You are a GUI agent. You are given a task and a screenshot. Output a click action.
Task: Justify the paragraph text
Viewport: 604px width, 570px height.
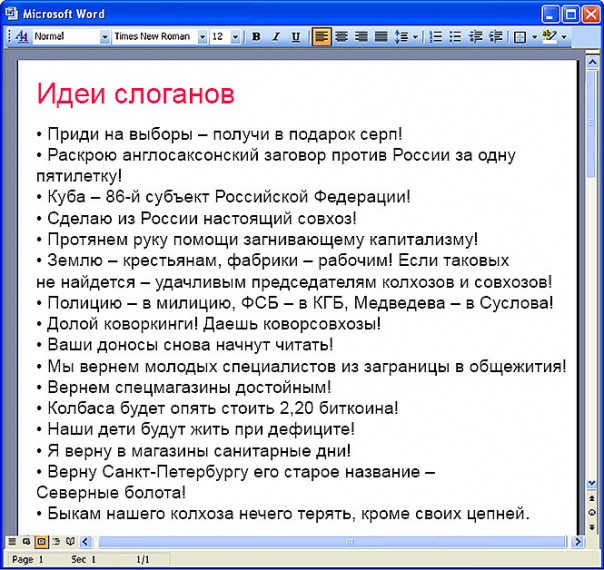pos(381,37)
